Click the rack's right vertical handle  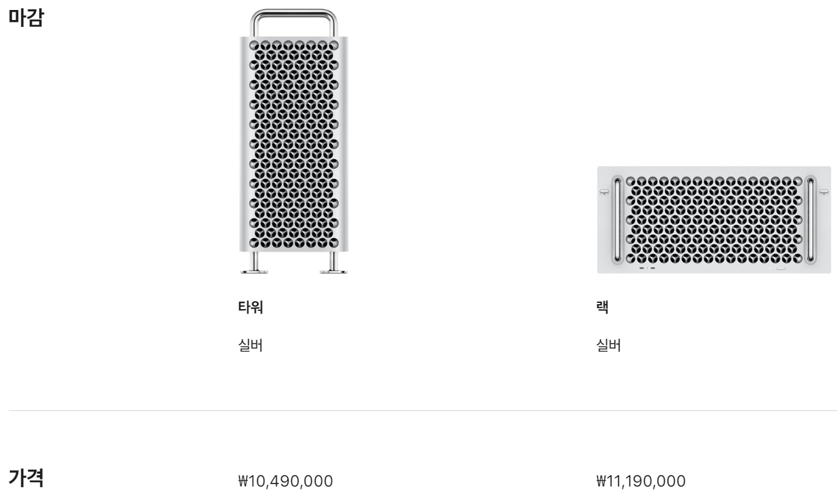pyautogui.click(x=811, y=219)
